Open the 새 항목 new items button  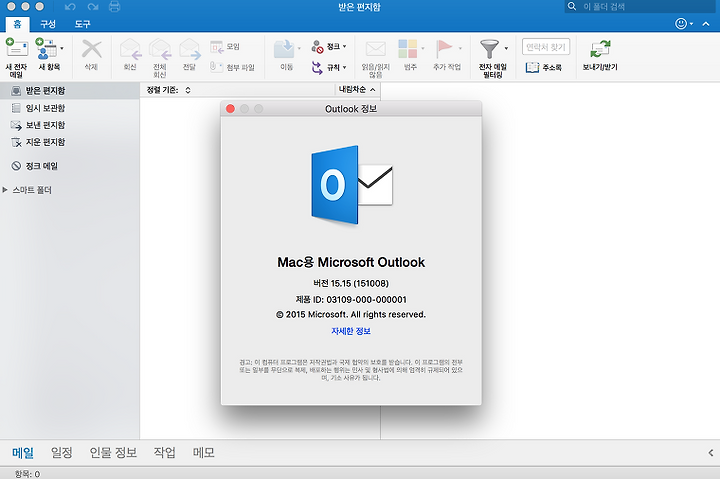(47, 54)
